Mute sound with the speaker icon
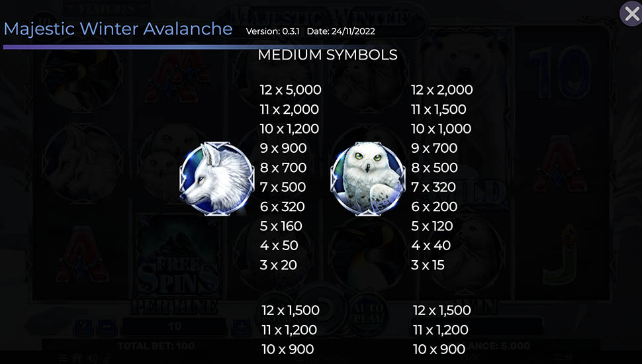The width and height of the screenshot is (642, 364). pyautogui.click(x=93, y=358)
